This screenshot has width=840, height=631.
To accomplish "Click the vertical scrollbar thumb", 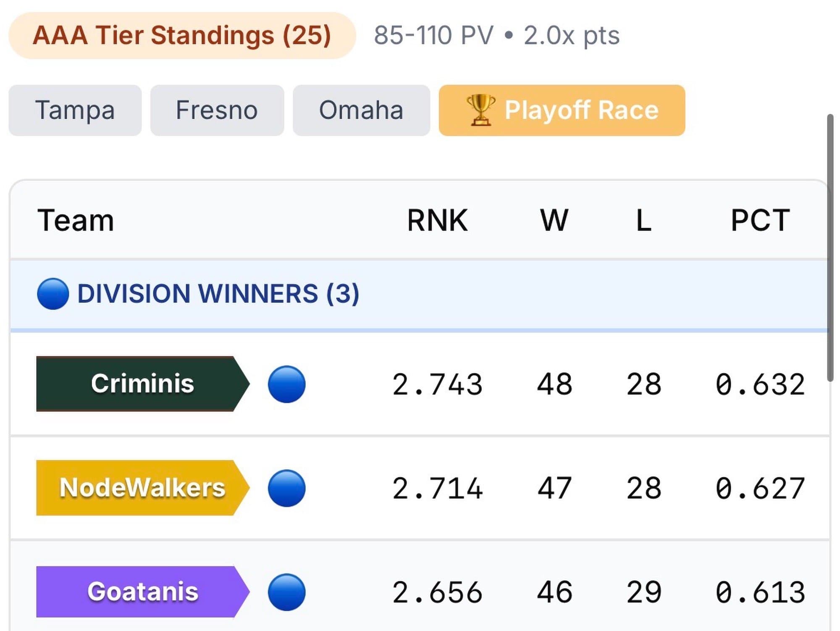I will [830, 248].
